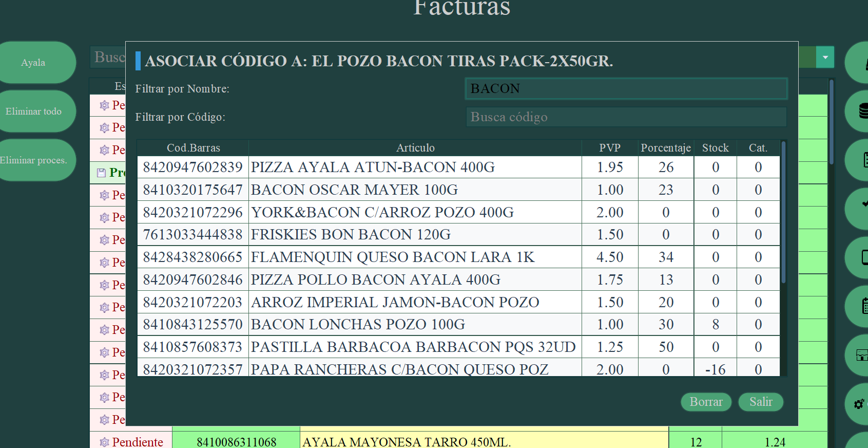Image resolution: width=868 pixels, height=448 pixels.
Task: Select article FRISKIES BON BACON 120G
Action: tap(351, 235)
